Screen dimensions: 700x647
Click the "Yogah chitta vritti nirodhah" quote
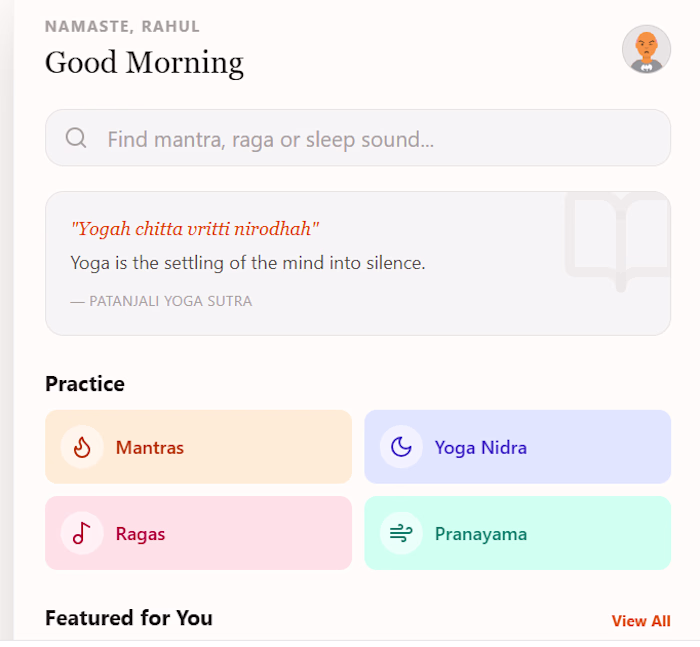tap(195, 229)
